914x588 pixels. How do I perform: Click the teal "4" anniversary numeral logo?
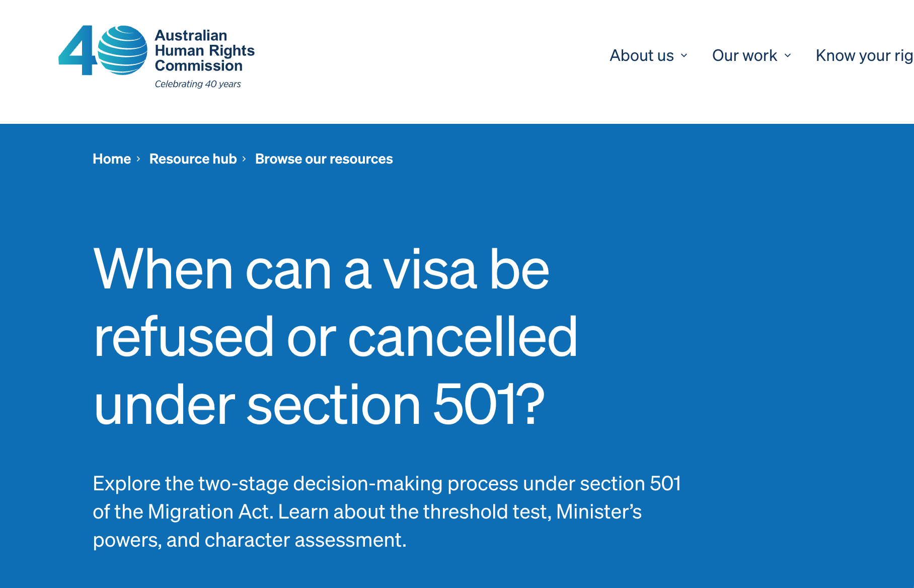coord(77,51)
